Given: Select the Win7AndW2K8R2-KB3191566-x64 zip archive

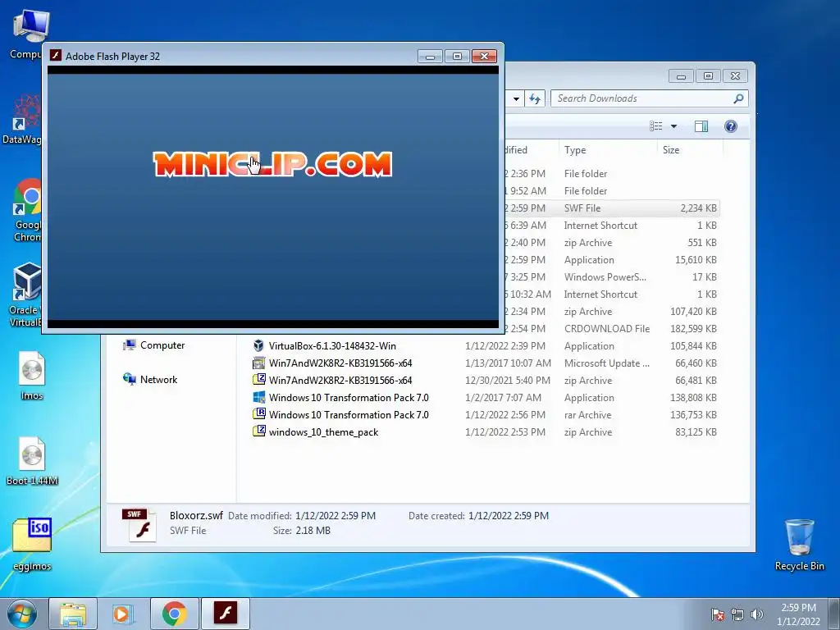Looking at the screenshot, I should click(485, 381).
